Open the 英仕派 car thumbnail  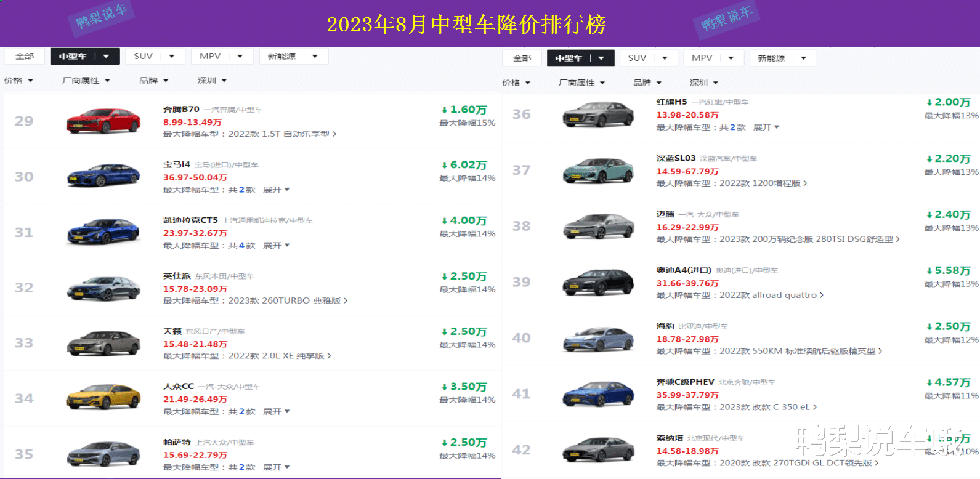tap(103, 288)
